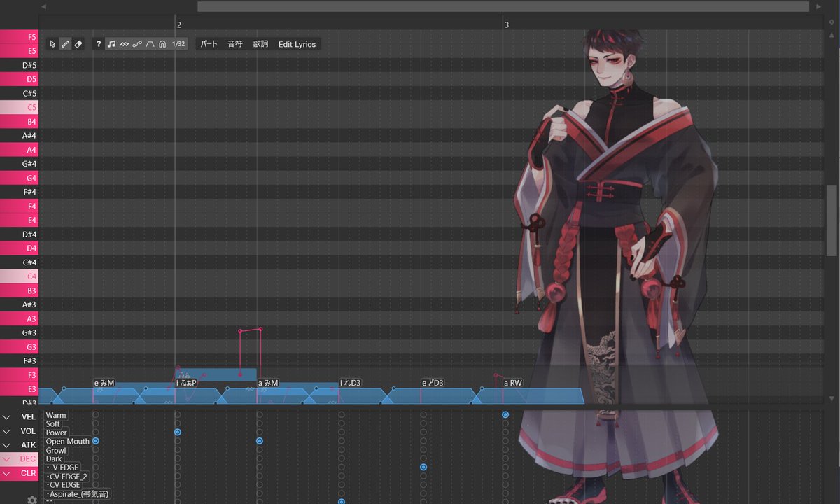This screenshot has height=504, width=840.
Task: Choose Soft radio under note 'i ふぁP'
Action: pos(178,424)
